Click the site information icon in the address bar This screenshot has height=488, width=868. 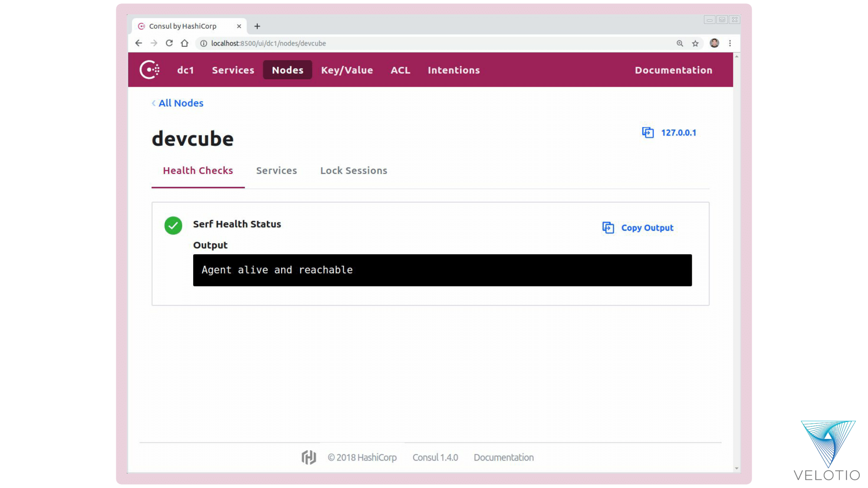203,43
